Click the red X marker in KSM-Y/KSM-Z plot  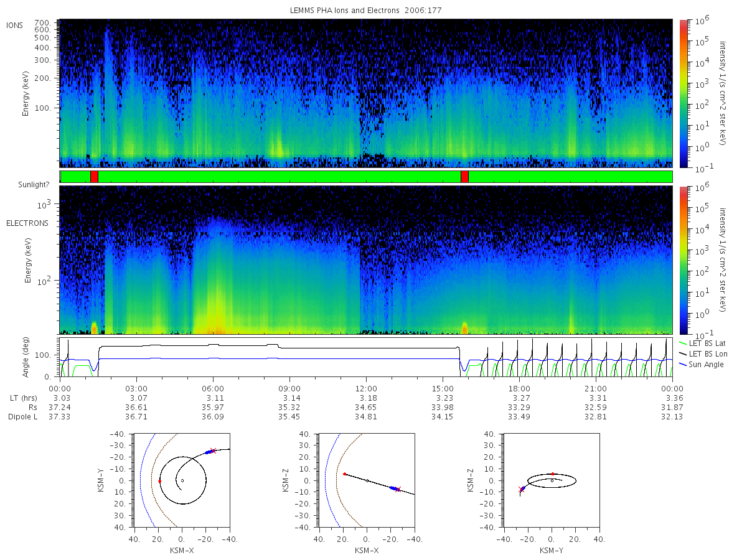coord(521,490)
